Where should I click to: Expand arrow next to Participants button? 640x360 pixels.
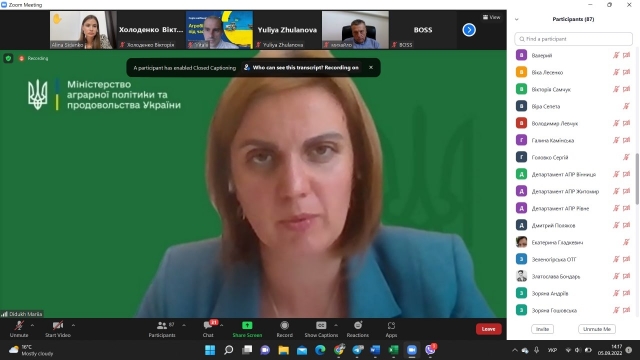click(184, 325)
